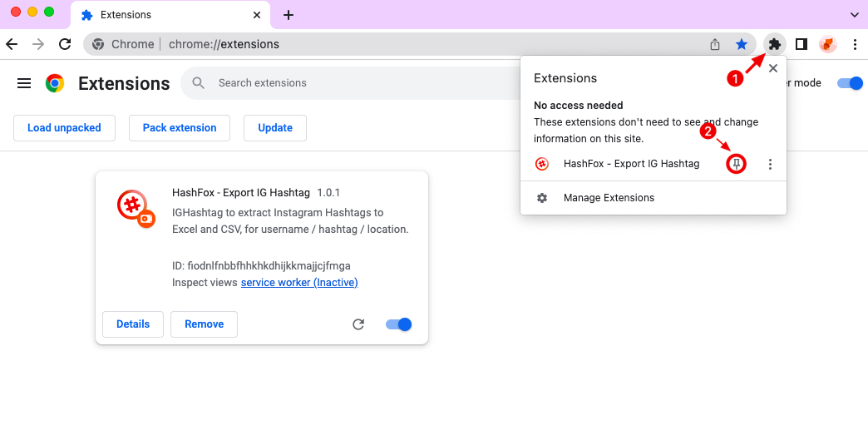Pin HashFox extension to toolbar
The width and height of the screenshot is (868, 440).
click(737, 165)
